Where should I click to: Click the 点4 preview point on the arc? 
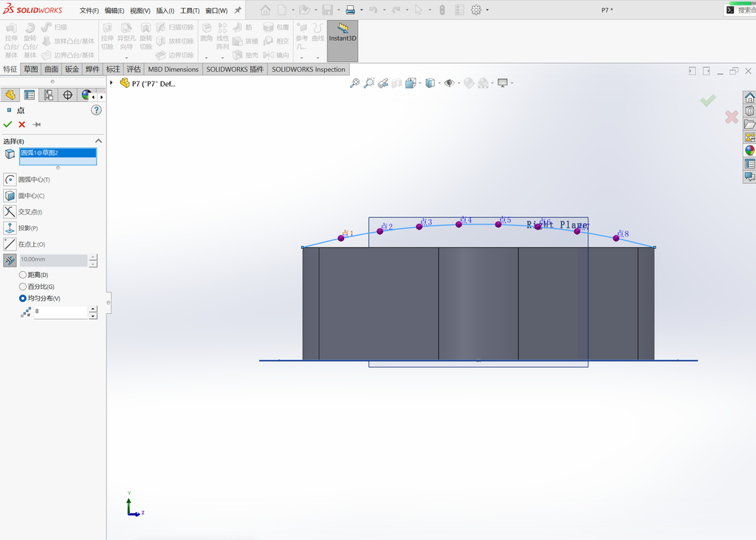tap(458, 225)
